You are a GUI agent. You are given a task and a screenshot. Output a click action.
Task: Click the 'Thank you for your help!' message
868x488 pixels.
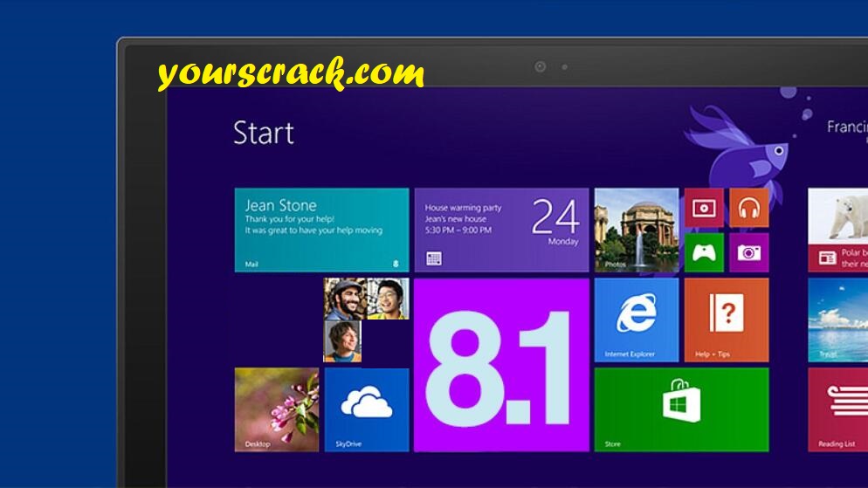click(x=290, y=219)
